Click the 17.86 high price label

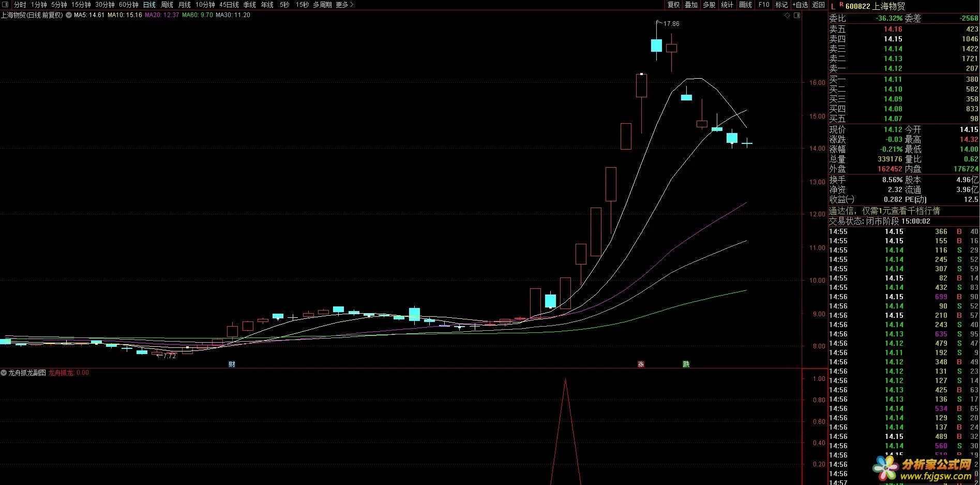coord(671,24)
